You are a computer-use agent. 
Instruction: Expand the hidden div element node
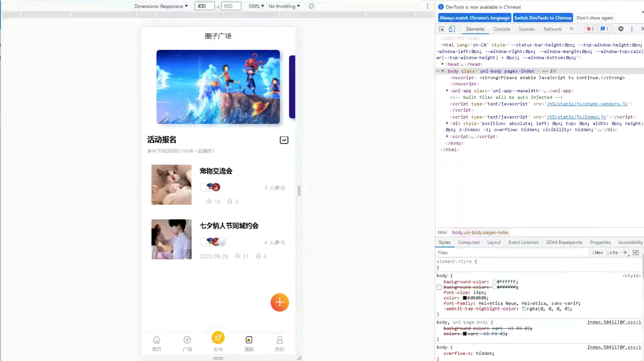click(447, 123)
